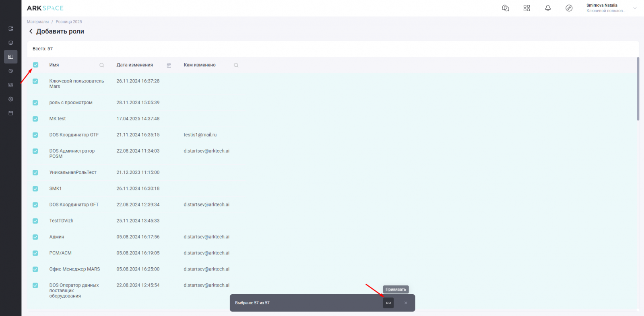Open the Материалы breadcrumb

(38, 22)
